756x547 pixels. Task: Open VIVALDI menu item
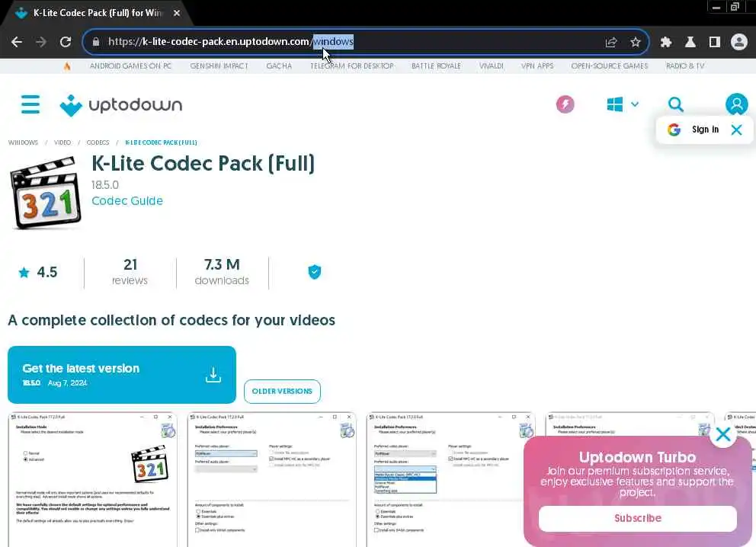click(x=492, y=66)
